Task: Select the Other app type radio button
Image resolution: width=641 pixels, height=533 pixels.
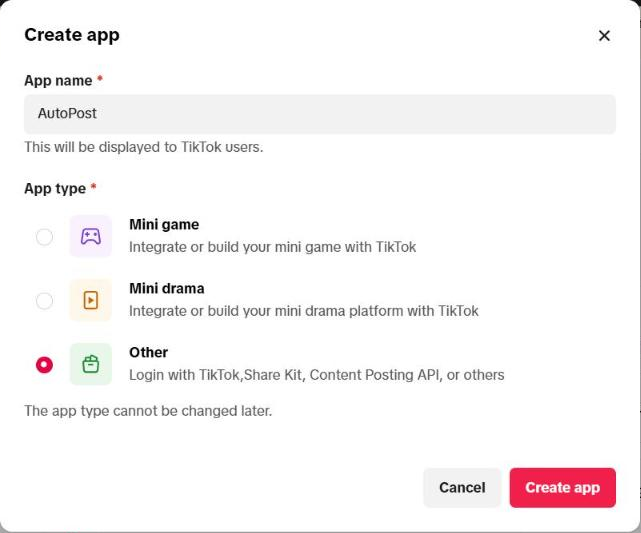Action: (x=44, y=365)
